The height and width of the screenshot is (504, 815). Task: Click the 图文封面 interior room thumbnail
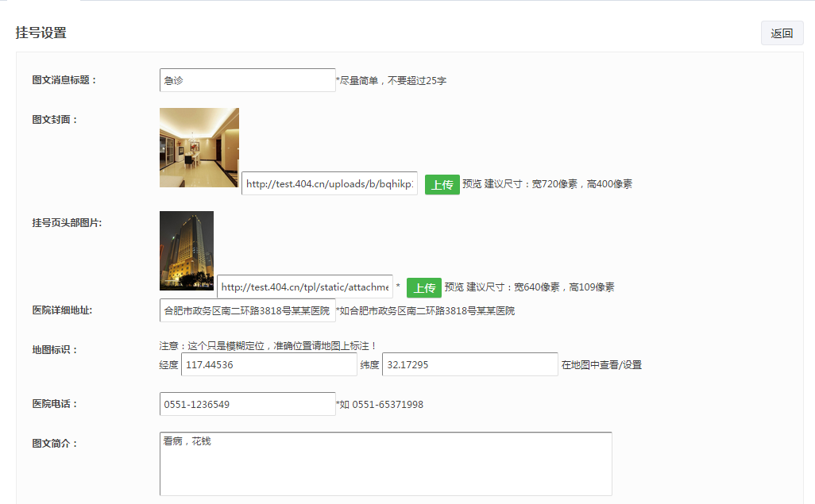click(199, 148)
